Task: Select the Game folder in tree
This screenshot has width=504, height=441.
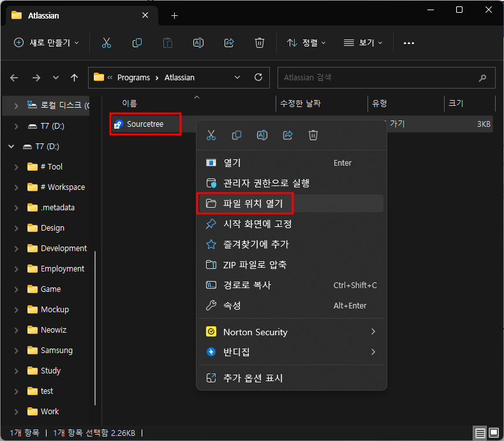Action: point(50,289)
